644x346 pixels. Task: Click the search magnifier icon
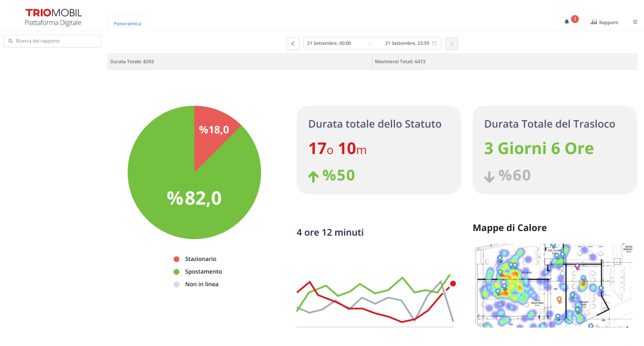click(11, 41)
